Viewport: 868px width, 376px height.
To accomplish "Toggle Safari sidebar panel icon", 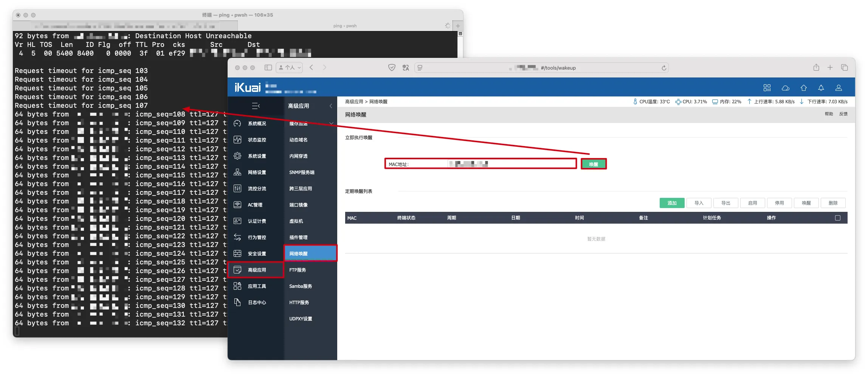I will [268, 67].
